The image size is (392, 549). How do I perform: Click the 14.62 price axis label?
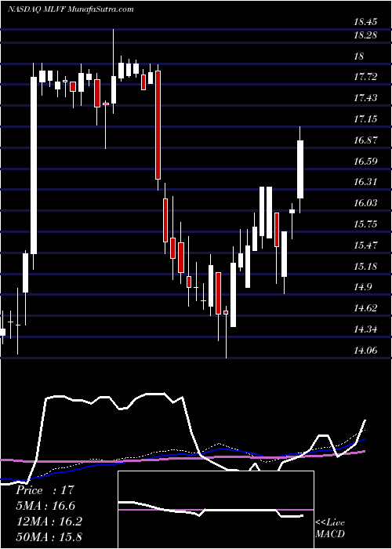[x=365, y=308]
